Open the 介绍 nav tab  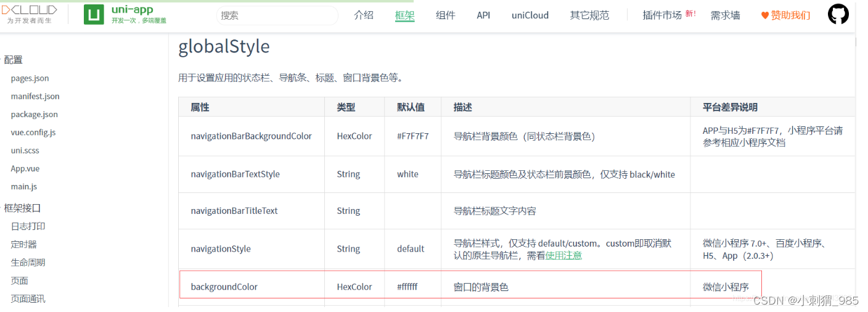[x=364, y=15]
